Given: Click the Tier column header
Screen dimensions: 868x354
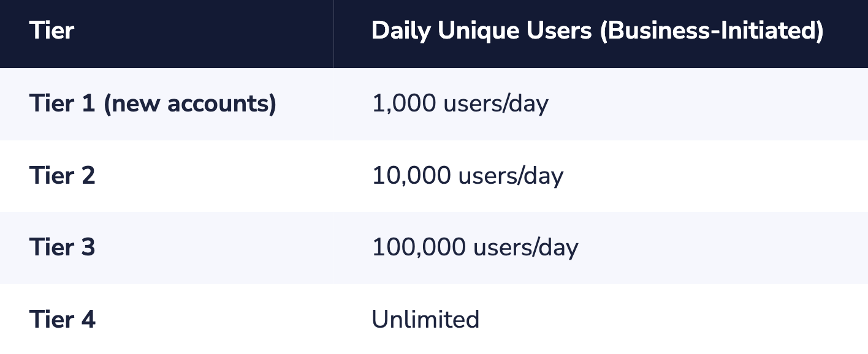Looking at the screenshot, I should (51, 31).
